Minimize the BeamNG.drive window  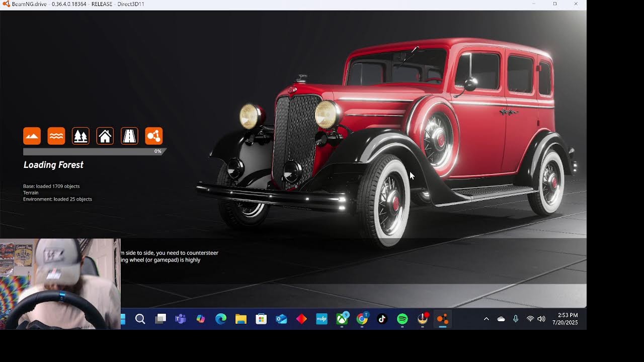click(x=534, y=4)
